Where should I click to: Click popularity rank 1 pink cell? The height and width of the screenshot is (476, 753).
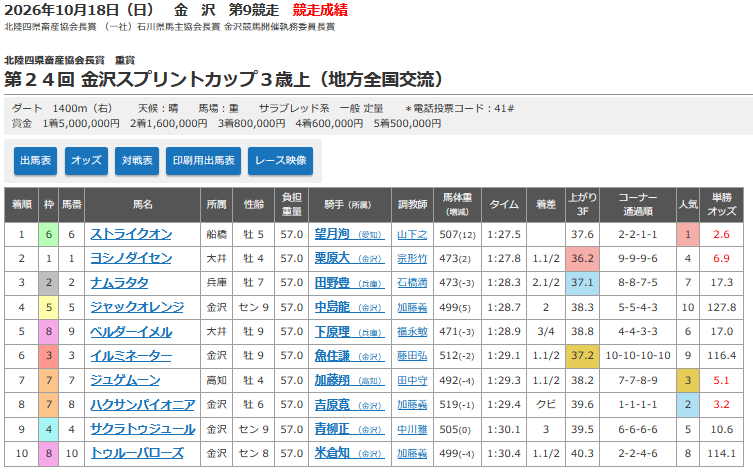[x=688, y=234]
